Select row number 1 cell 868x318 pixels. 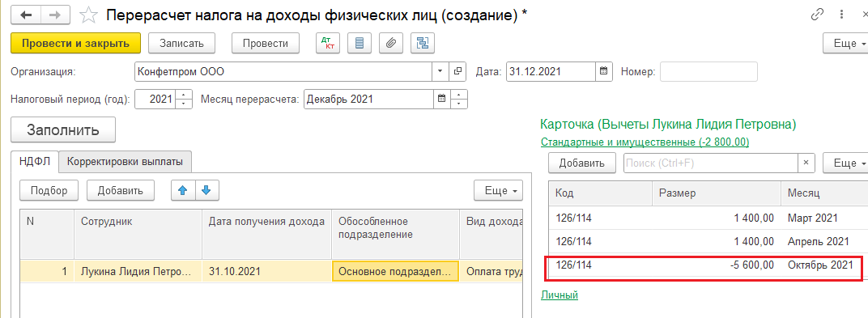coord(46,272)
